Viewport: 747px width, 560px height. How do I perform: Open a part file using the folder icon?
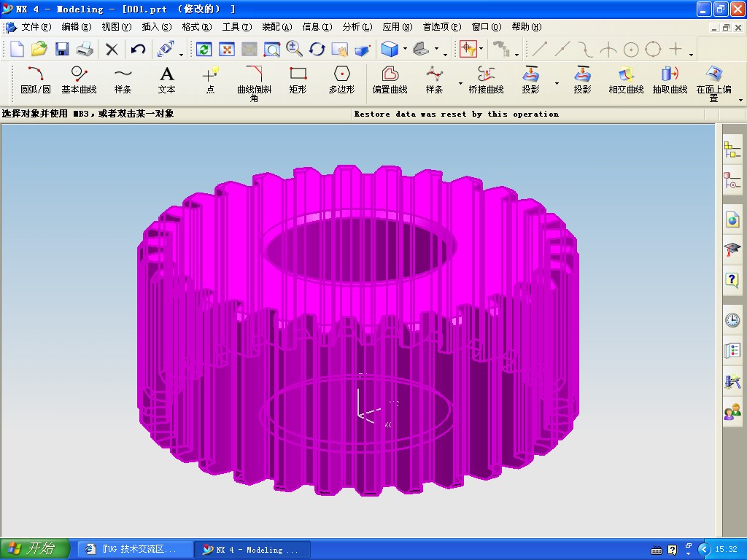pos(39,49)
